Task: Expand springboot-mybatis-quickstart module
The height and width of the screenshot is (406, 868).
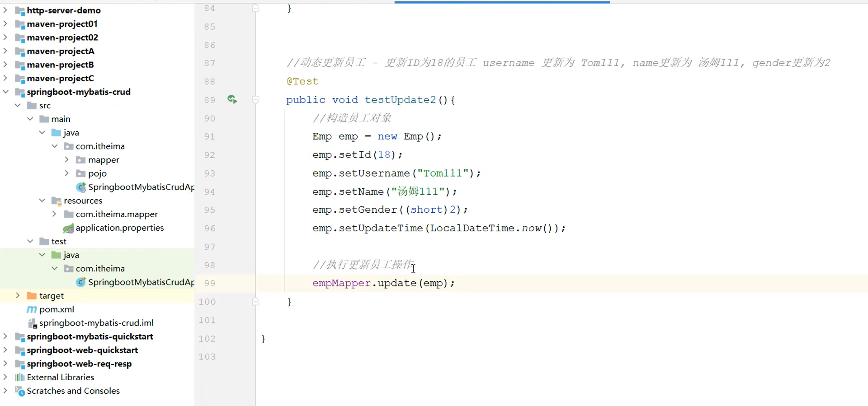Action: [x=5, y=336]
